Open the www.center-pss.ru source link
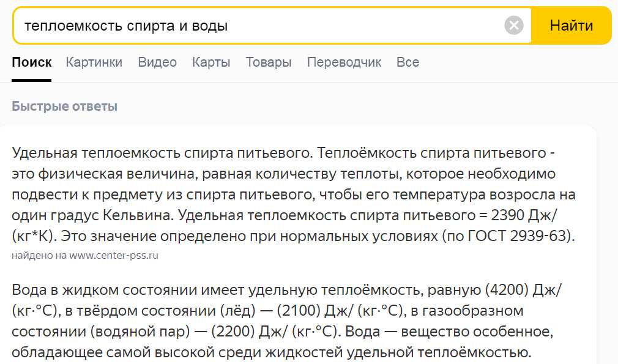The width and height of the screenshot is (618, 364). tap(114, 256)
